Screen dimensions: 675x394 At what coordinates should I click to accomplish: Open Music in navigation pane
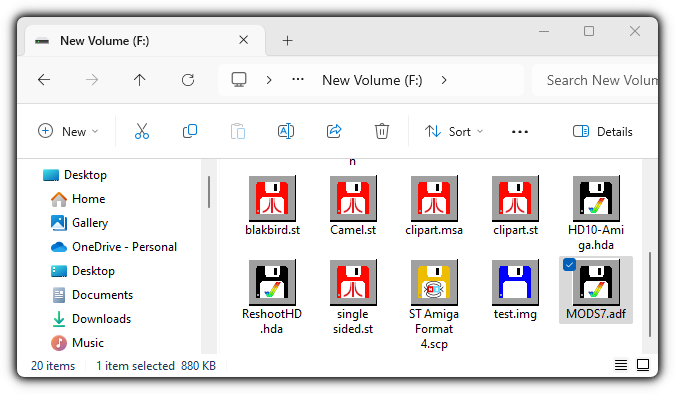77,343
